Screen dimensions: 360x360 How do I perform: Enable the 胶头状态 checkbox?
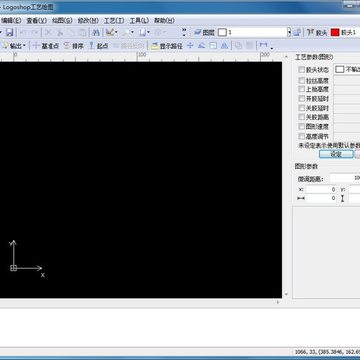tap(302, 69)
